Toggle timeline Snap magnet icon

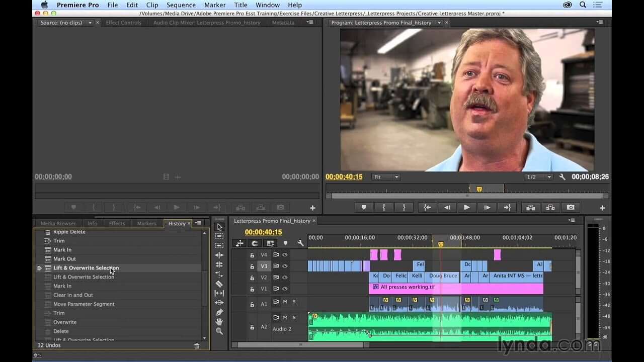[255, 243]
